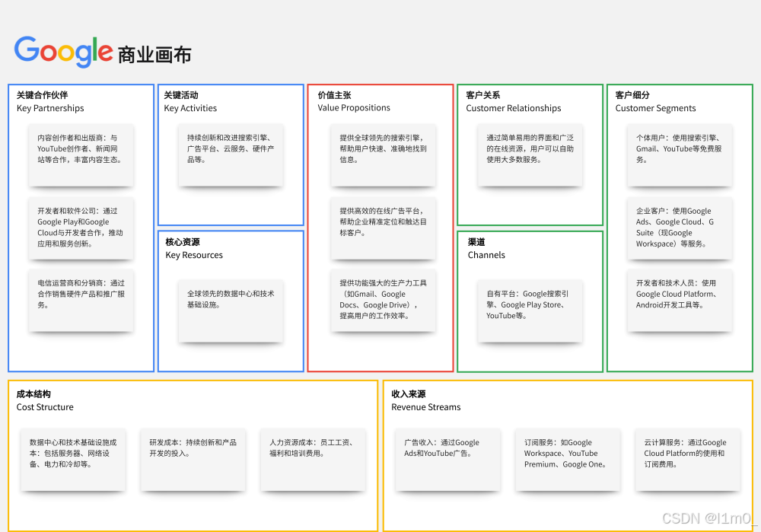Click the 广告收入 revenue card
The width and height of the screenshot is (761, 532).
(x=448, y=460)
